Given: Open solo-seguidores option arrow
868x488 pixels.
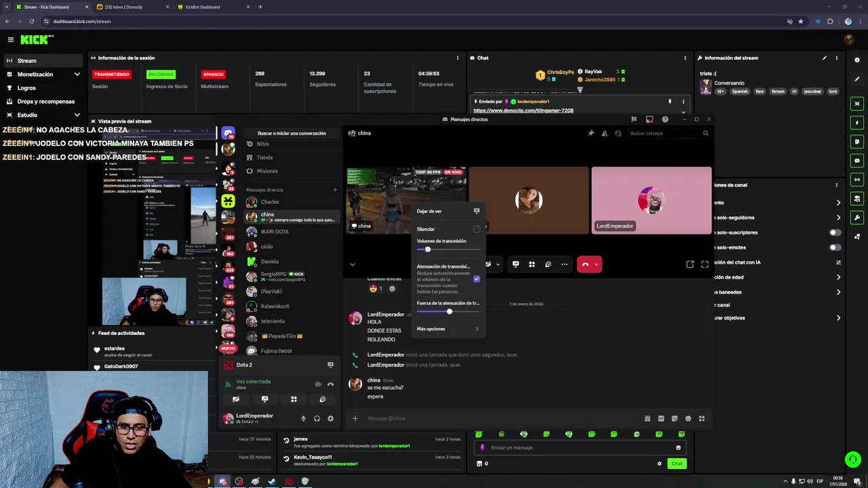Looking at the screenshot, I should pos(838,218).
